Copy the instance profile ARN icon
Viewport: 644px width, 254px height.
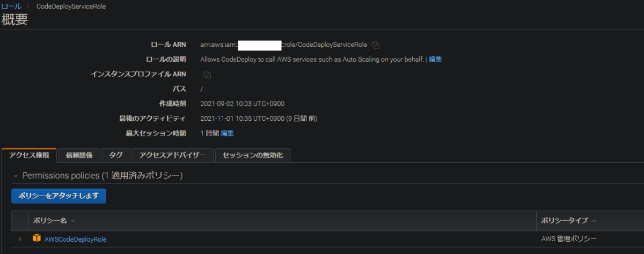click(x=207, y=75)
